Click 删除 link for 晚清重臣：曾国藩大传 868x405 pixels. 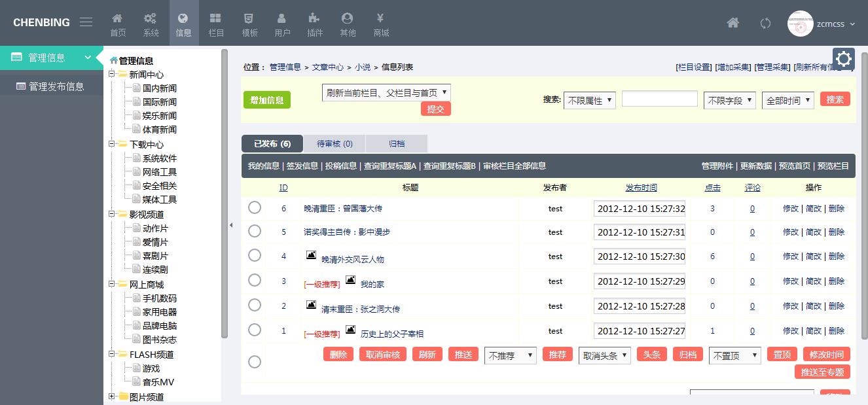click(x=837, y=209)
